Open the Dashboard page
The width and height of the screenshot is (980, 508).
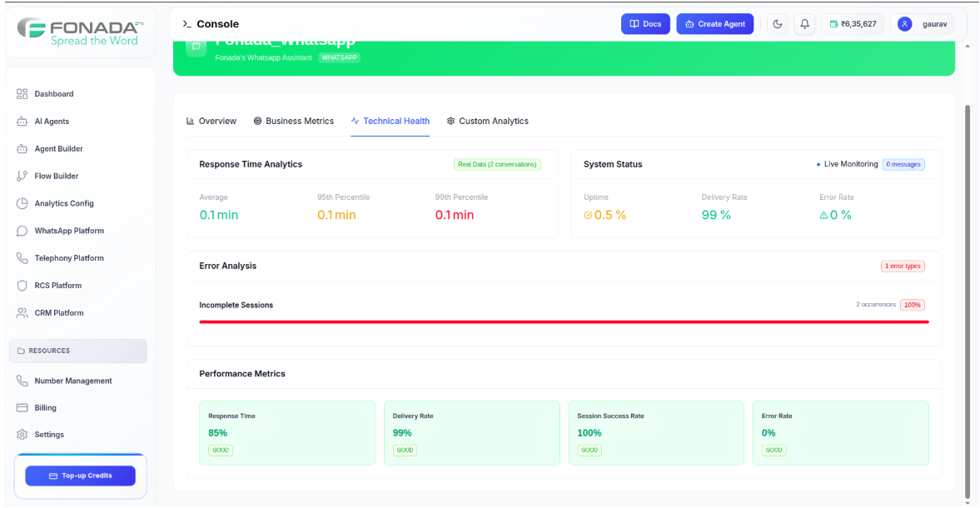click(54, 94)
